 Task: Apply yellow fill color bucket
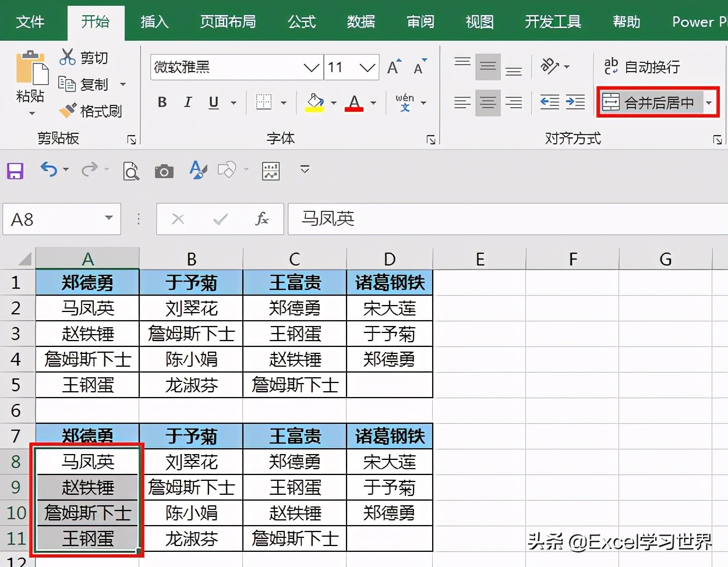(315, 102)
